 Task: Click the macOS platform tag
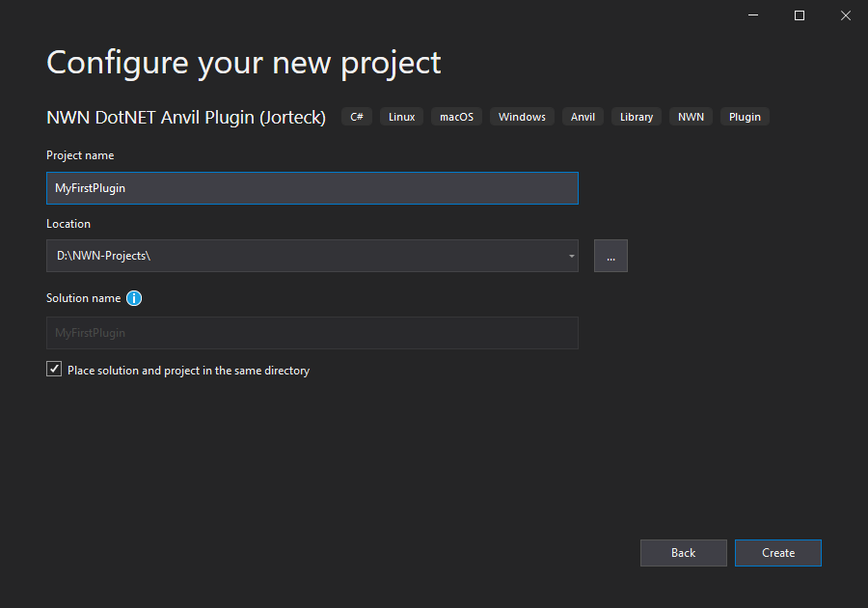(456, 117)
